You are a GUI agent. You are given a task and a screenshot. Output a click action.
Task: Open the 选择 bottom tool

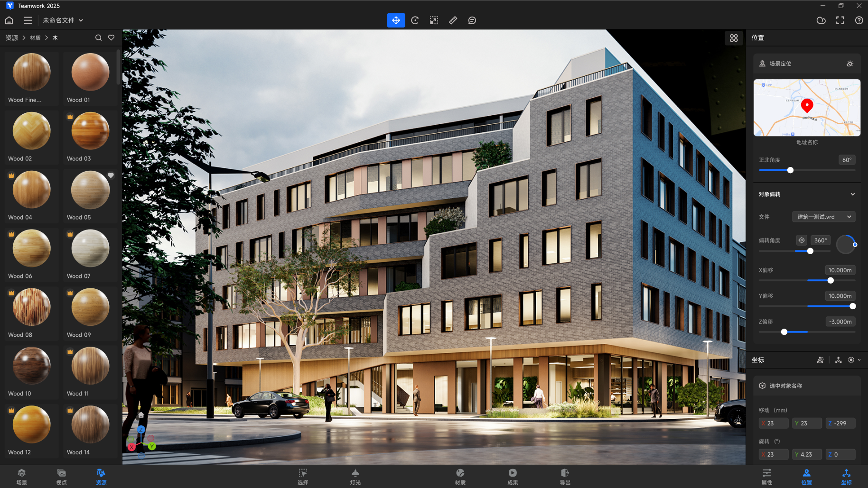303,477
